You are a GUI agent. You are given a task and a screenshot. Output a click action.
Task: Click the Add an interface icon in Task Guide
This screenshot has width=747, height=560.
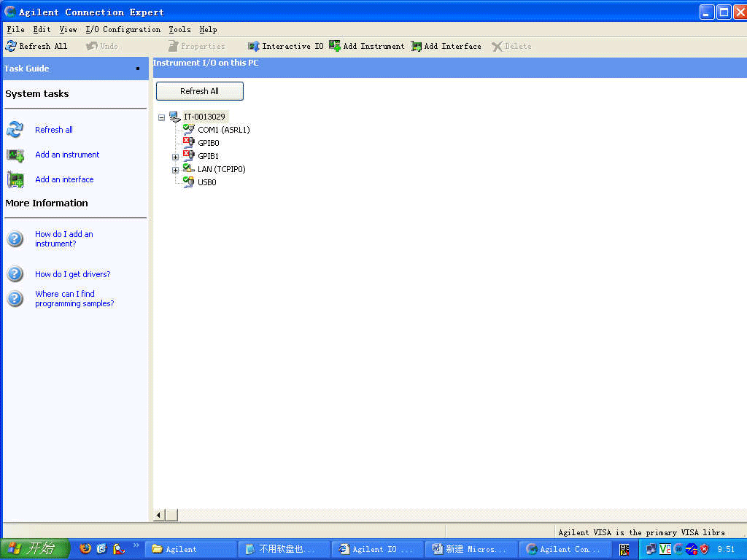coord(15,180)
